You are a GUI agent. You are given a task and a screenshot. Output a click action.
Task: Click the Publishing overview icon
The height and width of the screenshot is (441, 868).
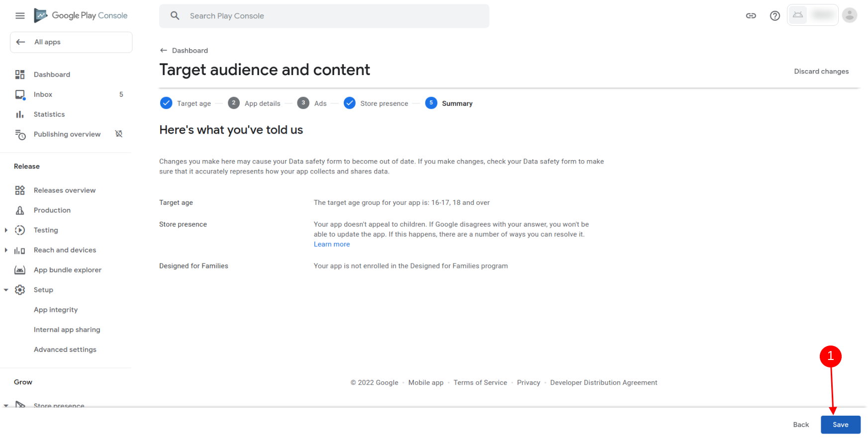20,134
